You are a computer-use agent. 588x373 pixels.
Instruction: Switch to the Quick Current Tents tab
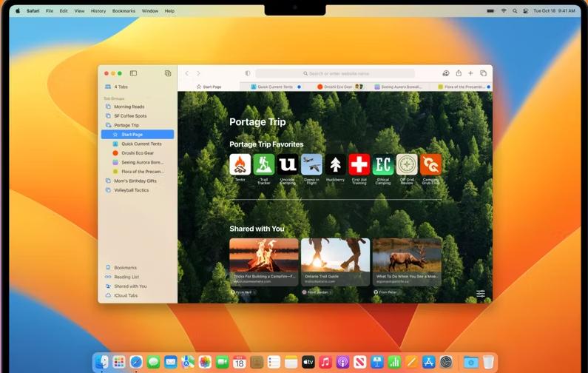click(x=275, y=87)
